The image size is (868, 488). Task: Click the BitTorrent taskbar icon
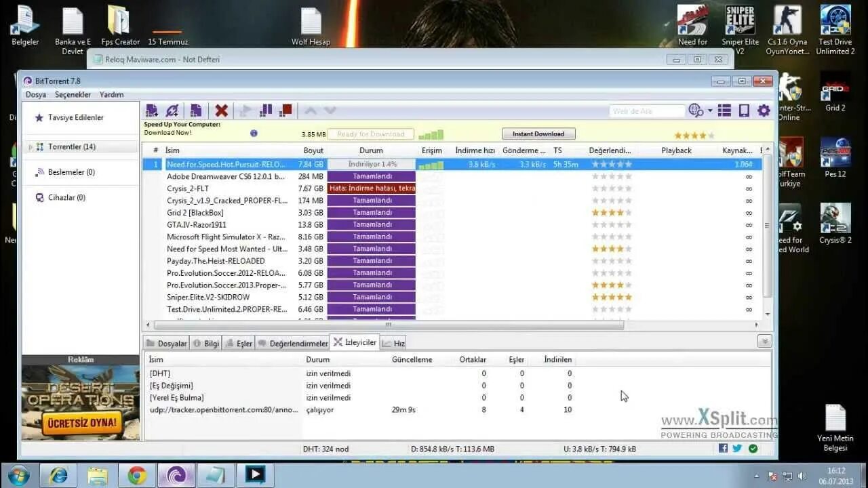click(176, 475)
